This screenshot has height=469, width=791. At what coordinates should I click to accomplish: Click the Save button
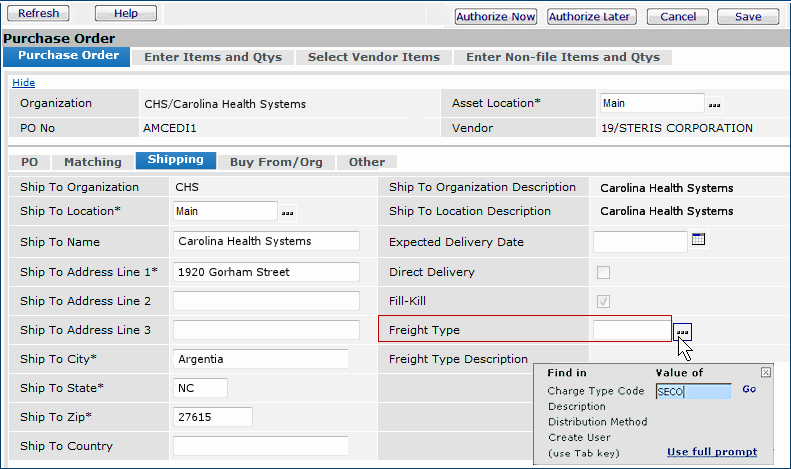pyautogui.click(x=747, y=16)
